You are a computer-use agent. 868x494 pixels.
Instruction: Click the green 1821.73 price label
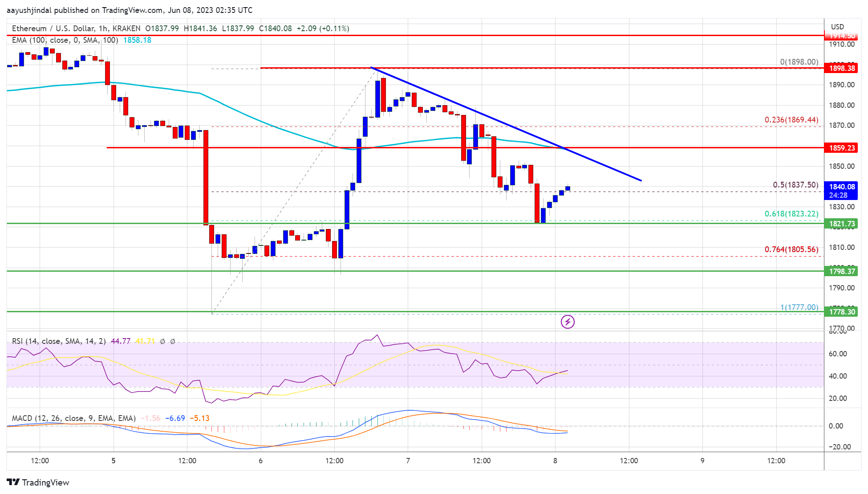point(841,224)
